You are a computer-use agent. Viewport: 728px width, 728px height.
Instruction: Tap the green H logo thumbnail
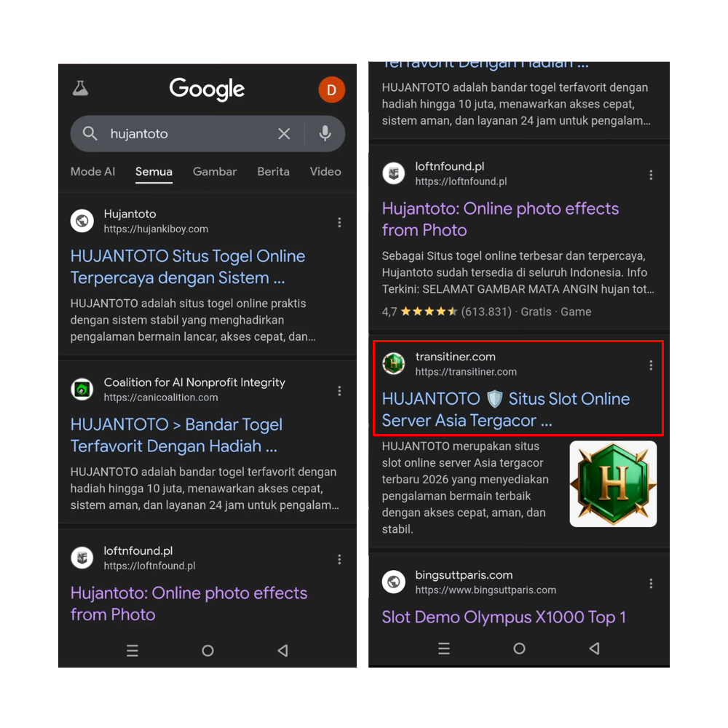coord(613,484)
